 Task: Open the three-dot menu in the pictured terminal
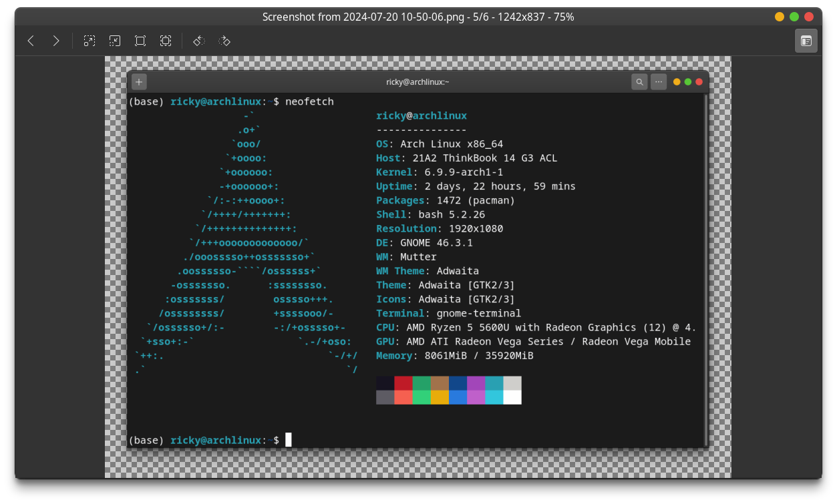(x=659, y=82)
